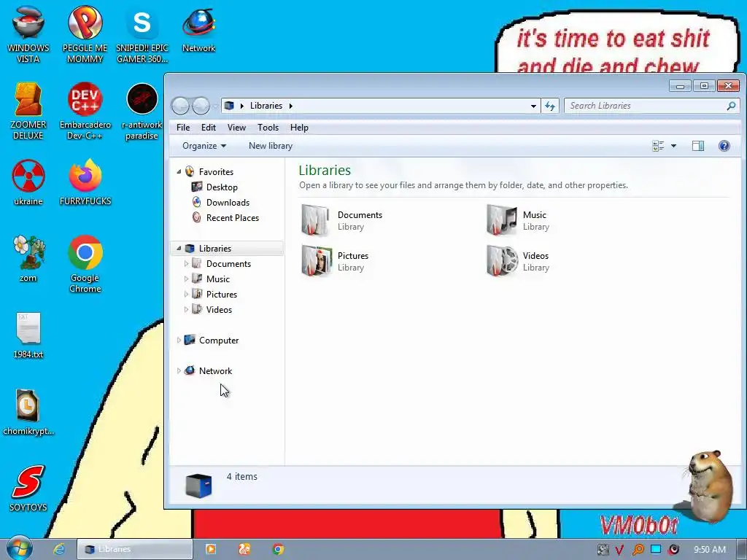Refresh the Libraries address bar
This screenshot has width=747, height=560.
(550, 106)
